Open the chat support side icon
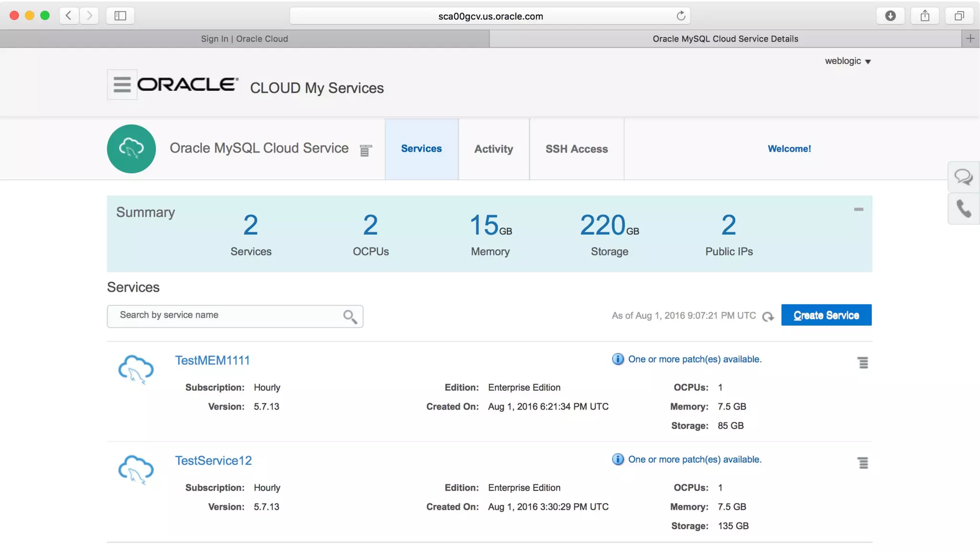This screenshot has height=551, width=980. [963, 177]
